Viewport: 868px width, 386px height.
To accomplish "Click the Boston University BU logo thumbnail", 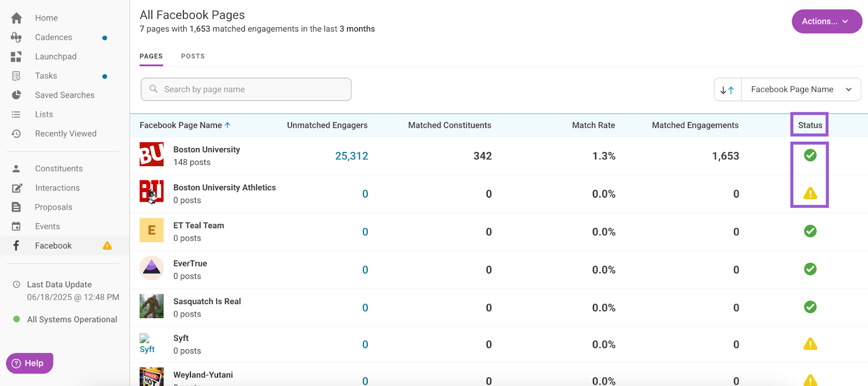I will [x=151, y=154].
